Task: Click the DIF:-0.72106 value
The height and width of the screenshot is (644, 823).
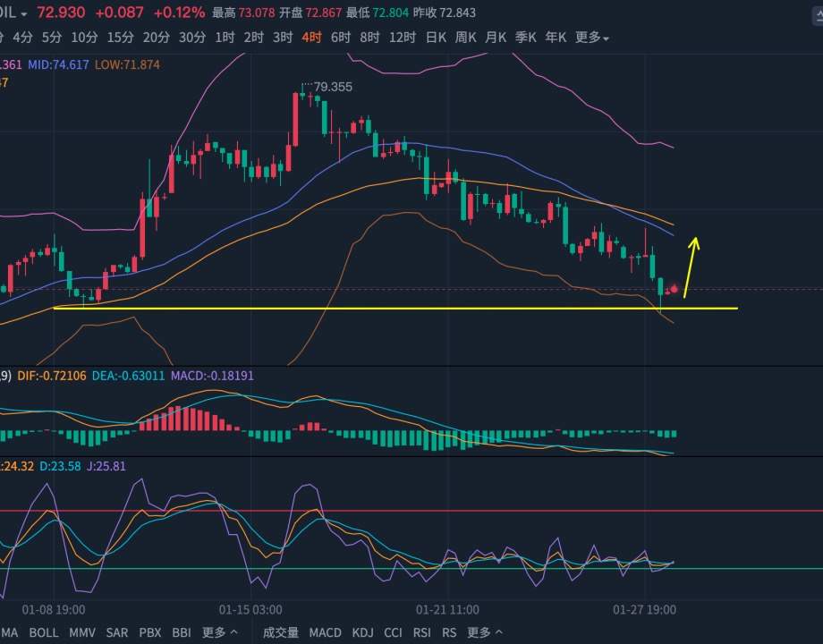Action: [x=52, y=376]
